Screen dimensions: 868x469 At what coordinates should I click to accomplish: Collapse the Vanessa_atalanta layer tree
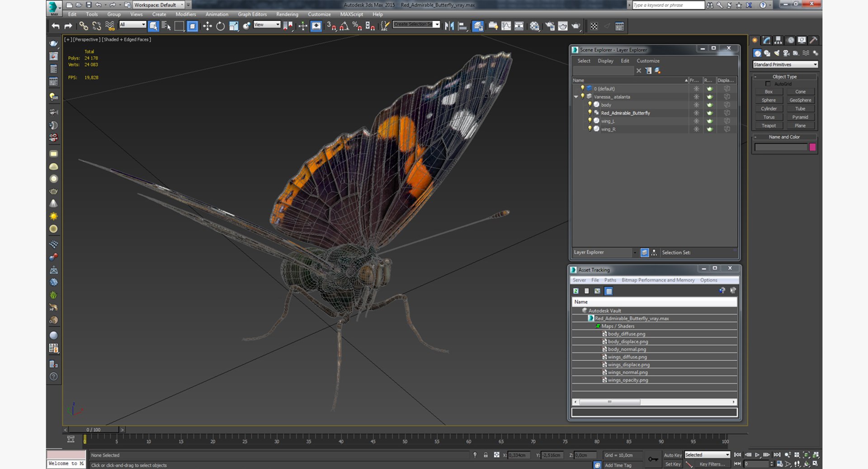[x=576, y=97]
